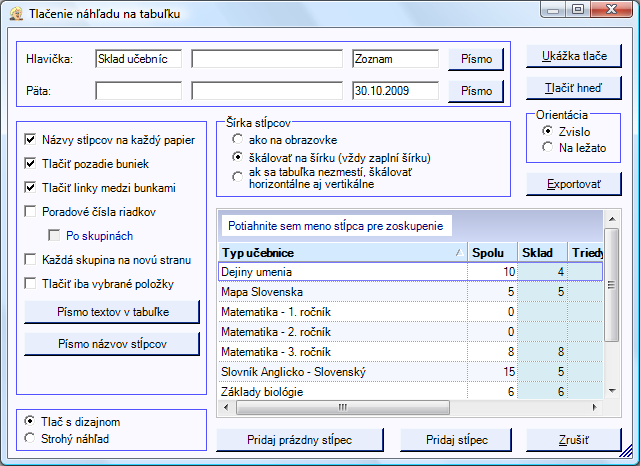
Task: Click the 'Potiahnite sem meno stĺpca' grouping area
Action: pos(336,226)
